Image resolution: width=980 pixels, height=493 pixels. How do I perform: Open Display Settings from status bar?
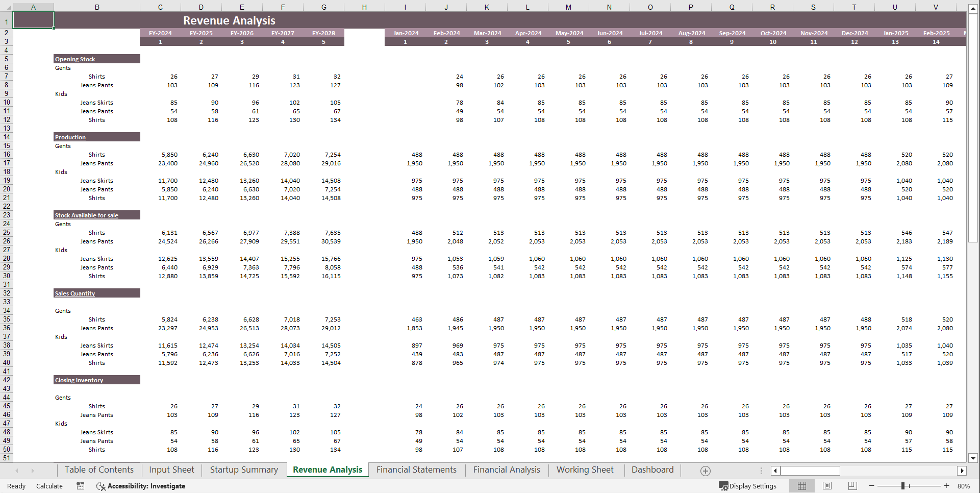[748, 486]
